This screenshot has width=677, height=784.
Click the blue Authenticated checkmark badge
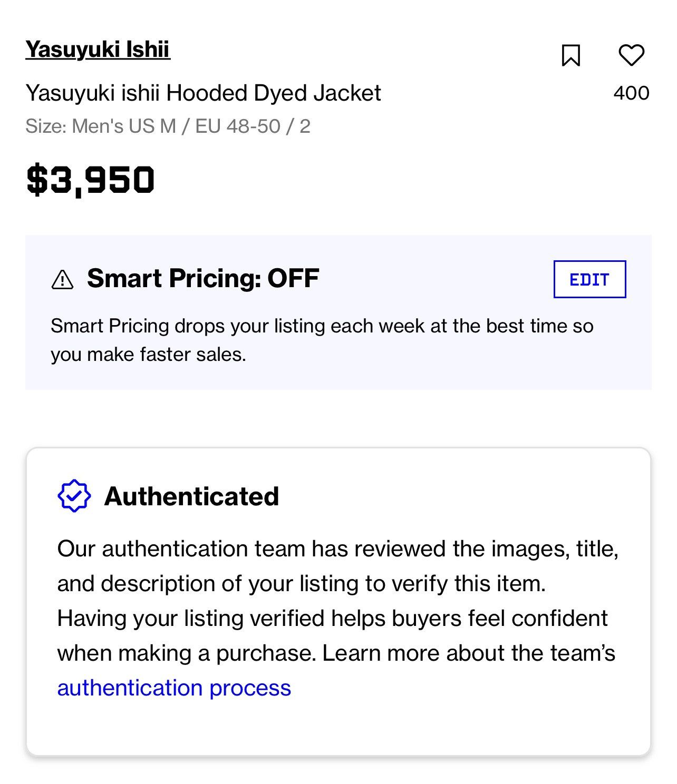74,496
